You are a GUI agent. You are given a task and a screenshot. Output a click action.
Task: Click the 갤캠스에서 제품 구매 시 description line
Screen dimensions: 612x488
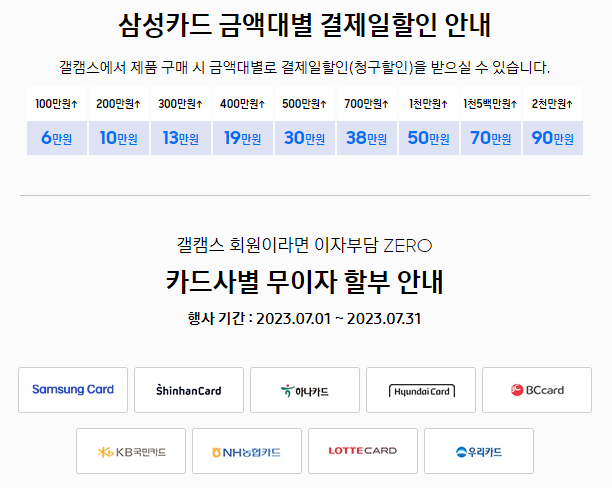pos(304,68)
